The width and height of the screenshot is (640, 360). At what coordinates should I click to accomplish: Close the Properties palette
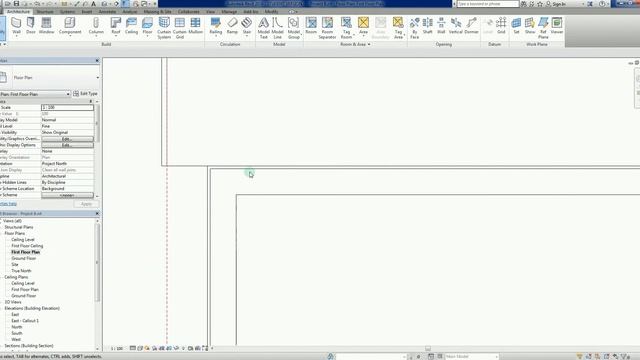97,60
